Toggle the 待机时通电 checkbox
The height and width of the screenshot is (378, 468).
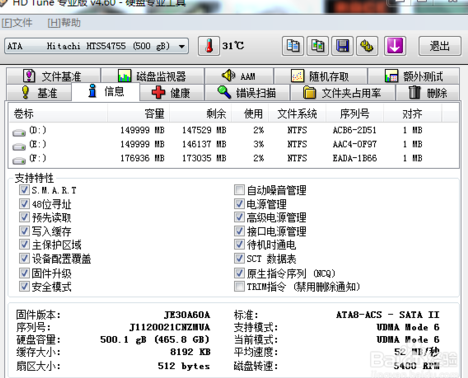pos(239,244)
